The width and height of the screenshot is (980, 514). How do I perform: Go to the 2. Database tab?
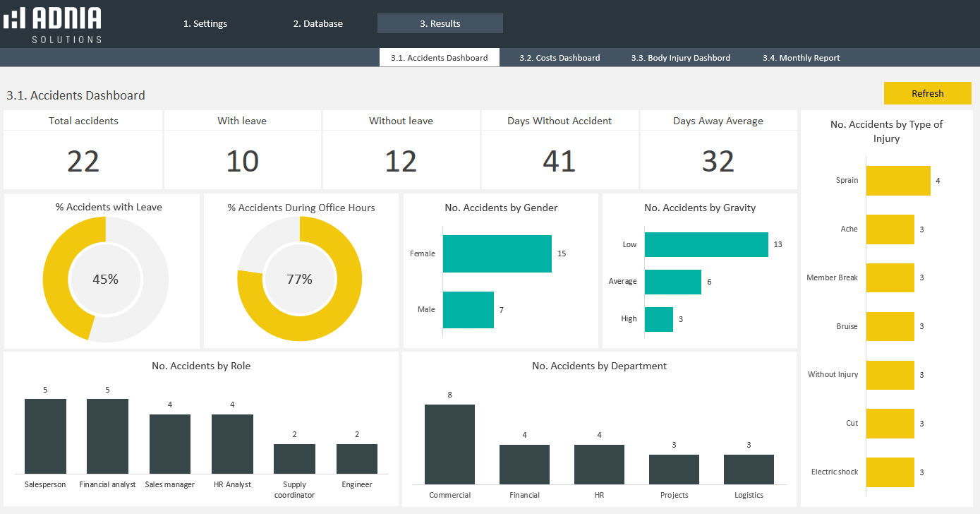point(317,23)
